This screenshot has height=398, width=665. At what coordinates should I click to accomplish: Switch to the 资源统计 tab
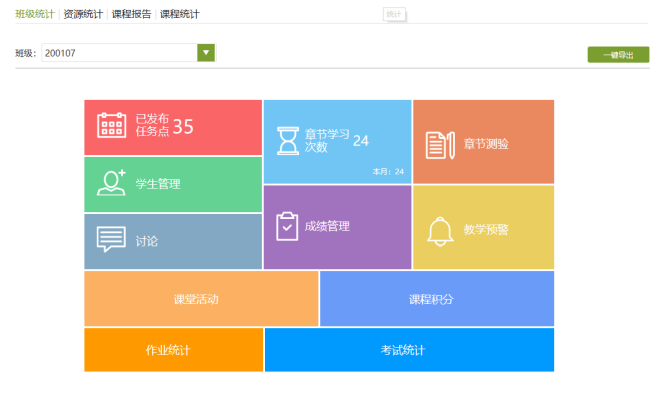pyautogui.click(x=83, y=14)
